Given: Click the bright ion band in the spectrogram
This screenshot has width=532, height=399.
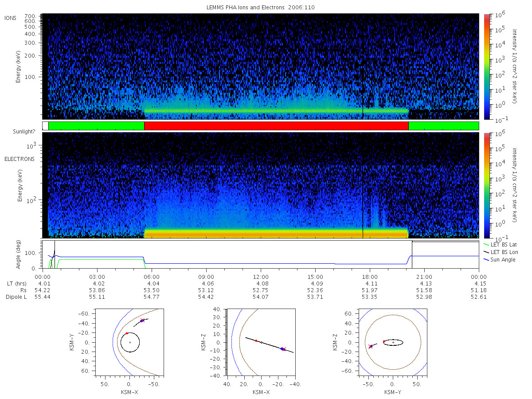Looking at the screenshot, I should pyautogui.click(x=276, y=110).
